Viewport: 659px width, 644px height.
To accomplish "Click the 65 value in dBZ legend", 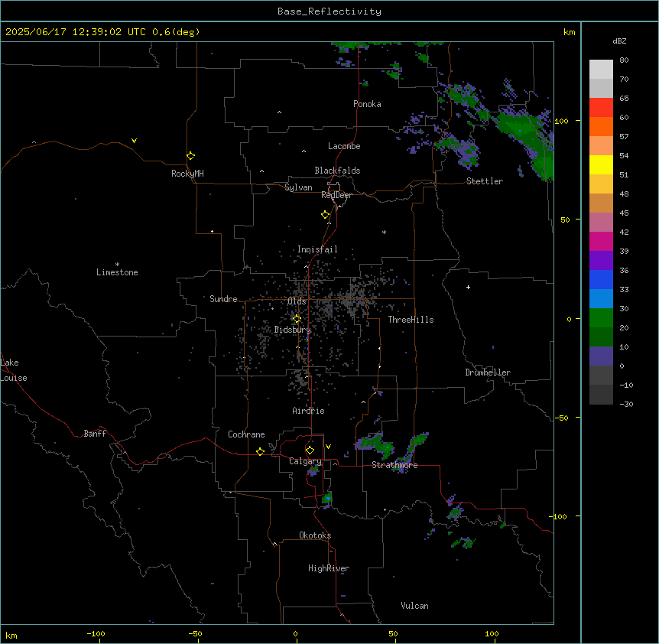I will click(624, 98).
